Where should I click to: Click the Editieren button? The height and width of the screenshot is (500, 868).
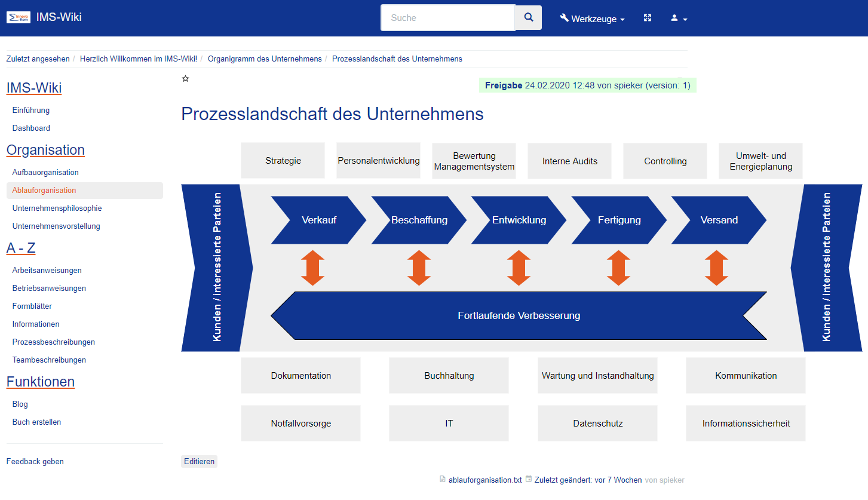click(x=199, y=461)
